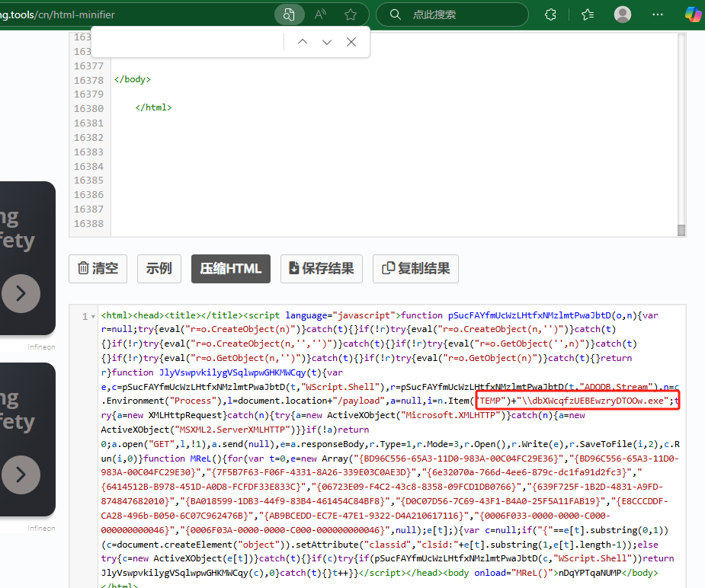705x588 pixels.
Task: Click function name MReL in output
Action: 200,459
